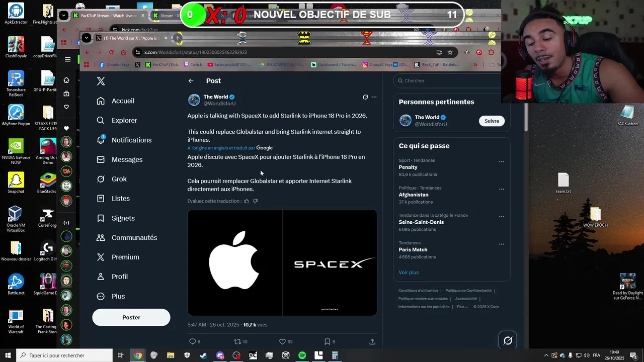Open Explorer in the X sidebar
The width and height of the screenshot is (644, 362).
(x=117, y=120)
